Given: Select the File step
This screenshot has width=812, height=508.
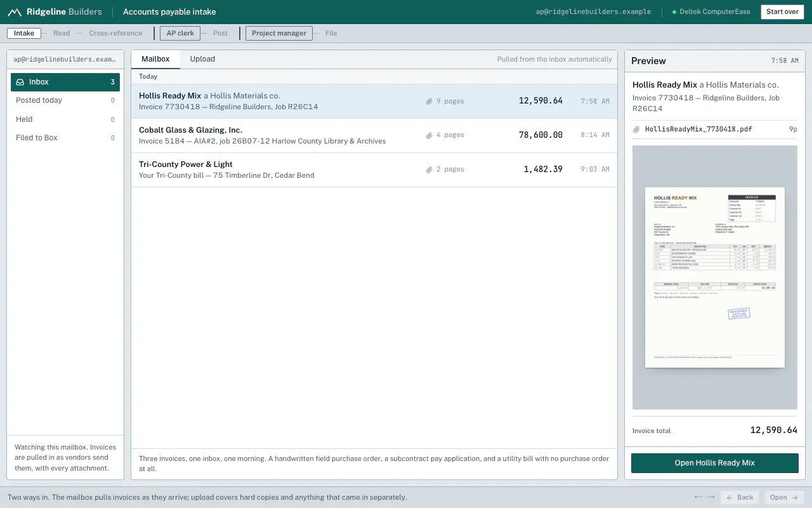Looking at the screenshot, I should [x=331, y=33].
